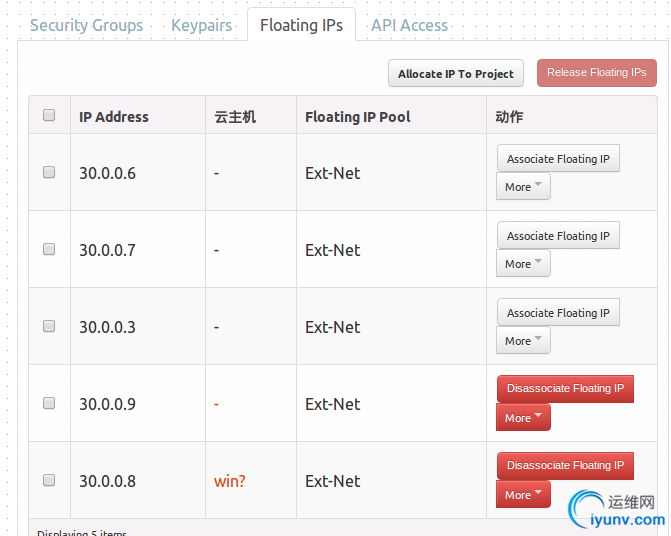Open the API Access tab

click(x=409, y=25)
